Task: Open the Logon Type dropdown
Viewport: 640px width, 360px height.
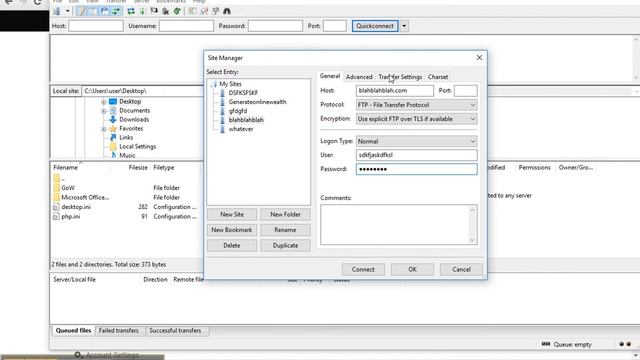Action: coord(416,141)
